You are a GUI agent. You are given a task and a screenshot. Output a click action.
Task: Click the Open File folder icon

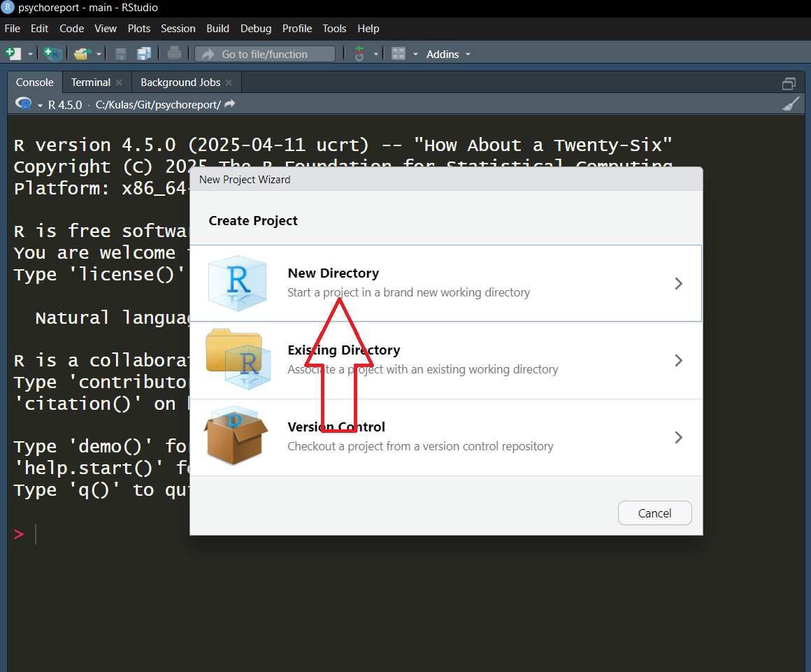pos(82,54)
